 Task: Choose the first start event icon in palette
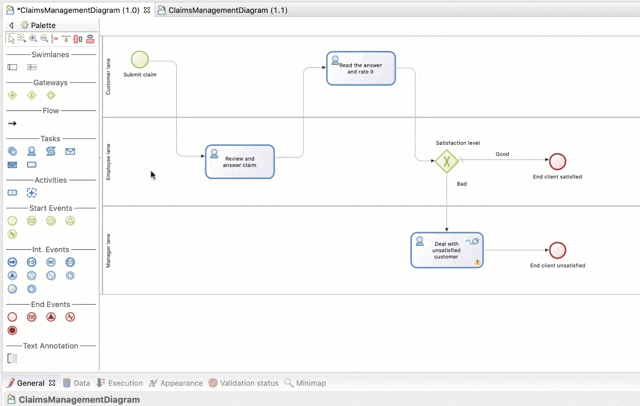click(x=13, y=221)
